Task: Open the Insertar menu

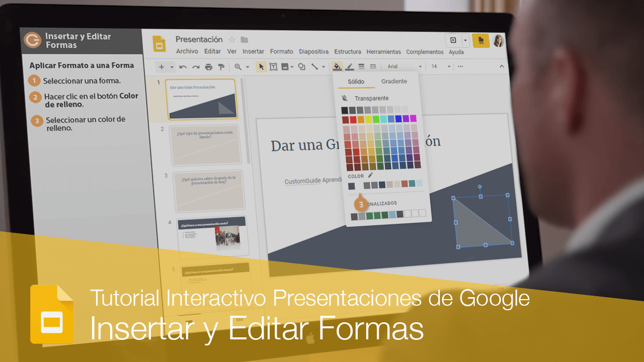Action: tap(254, 51)
